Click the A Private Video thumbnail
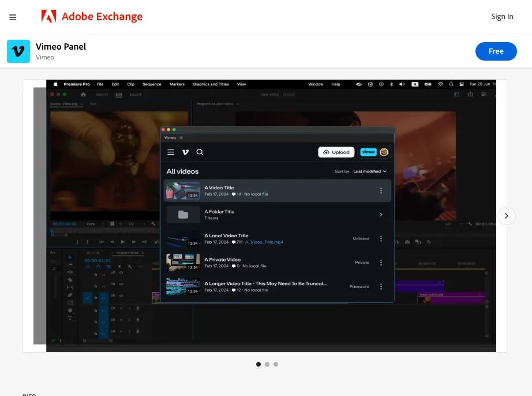 click(183, 262)
